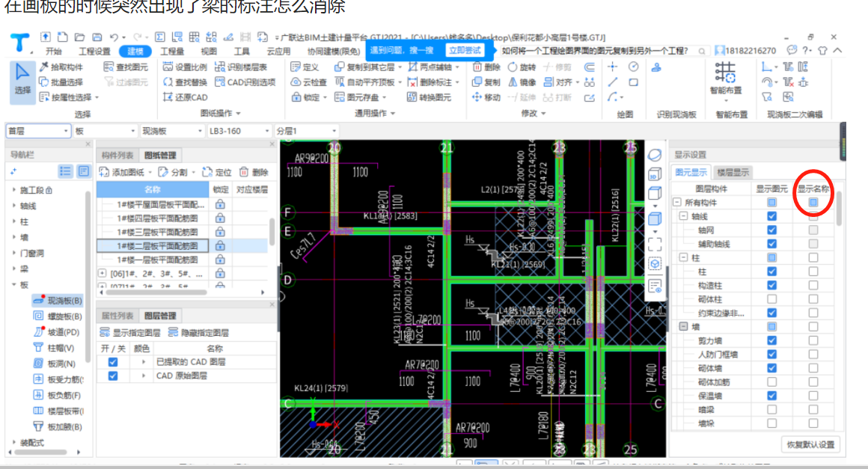Viewport: 868px width, 469px height.
Task: Activate the 选择 arrow tool
Action: [22, 82]
